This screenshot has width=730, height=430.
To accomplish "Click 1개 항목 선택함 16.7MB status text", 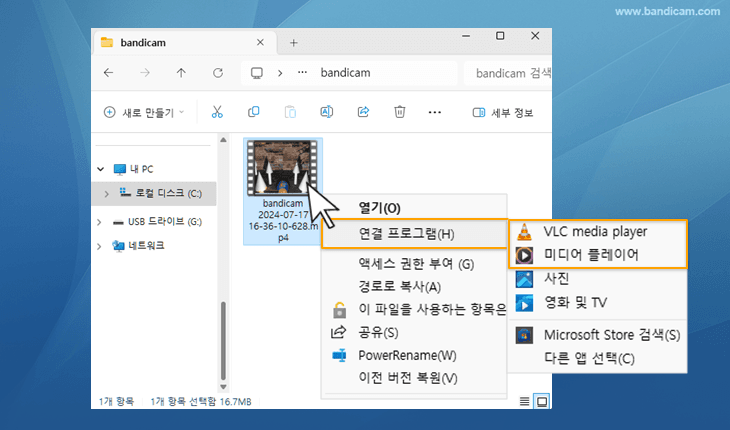I will point(201,401).
